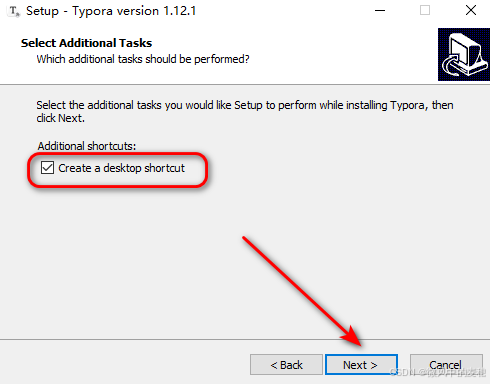Click the 'Additional shortcuts:' label
Viewport: 490px width, 384px height.
87,146
